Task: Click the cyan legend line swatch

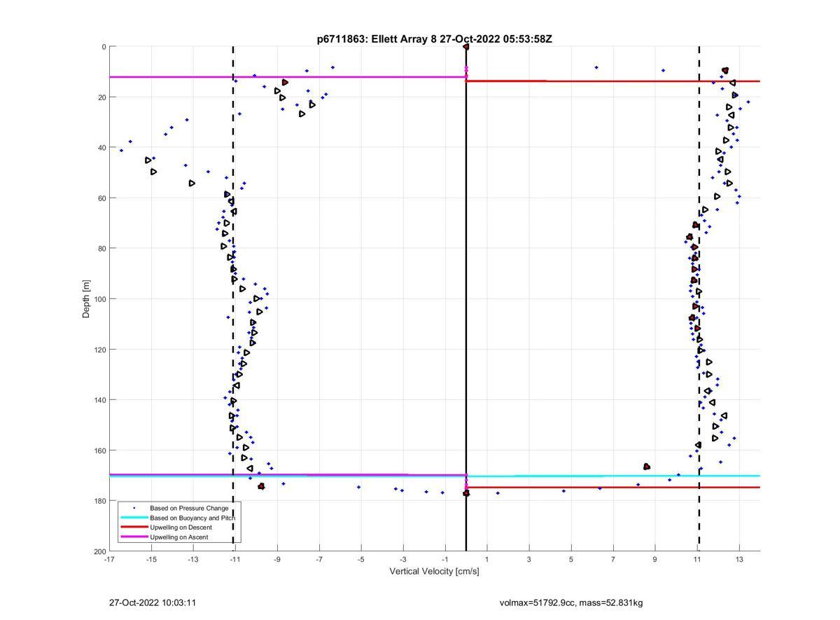Action: pyautogui.click(x=134, y=517)
